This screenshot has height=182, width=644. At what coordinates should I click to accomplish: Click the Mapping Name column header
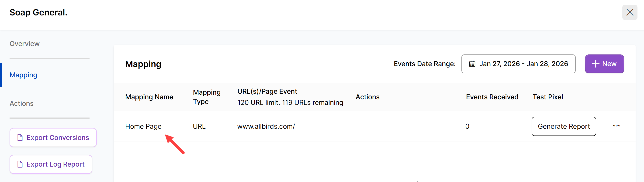(149, 97)
